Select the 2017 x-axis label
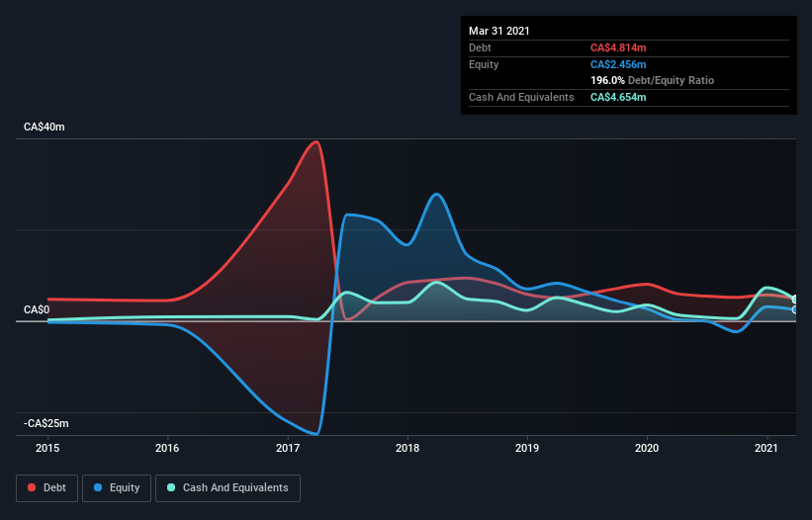 point(288,448)
